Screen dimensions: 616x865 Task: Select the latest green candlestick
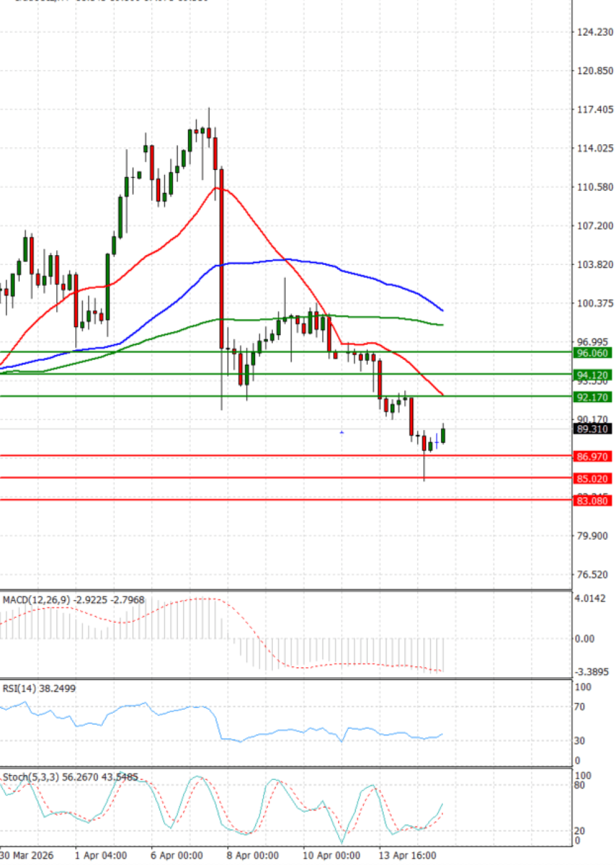(443, 436)
